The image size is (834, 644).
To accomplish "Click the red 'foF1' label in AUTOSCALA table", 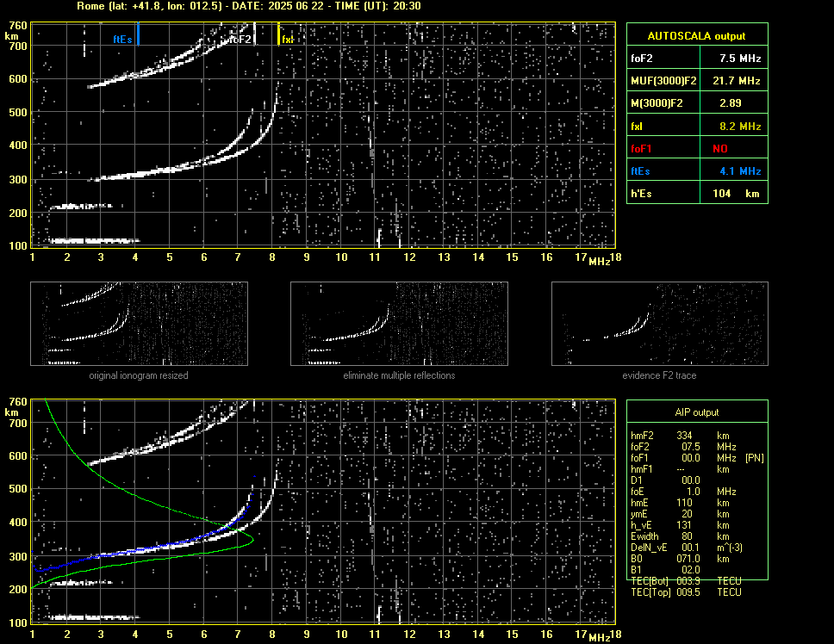I will click(x=641, y=149).
